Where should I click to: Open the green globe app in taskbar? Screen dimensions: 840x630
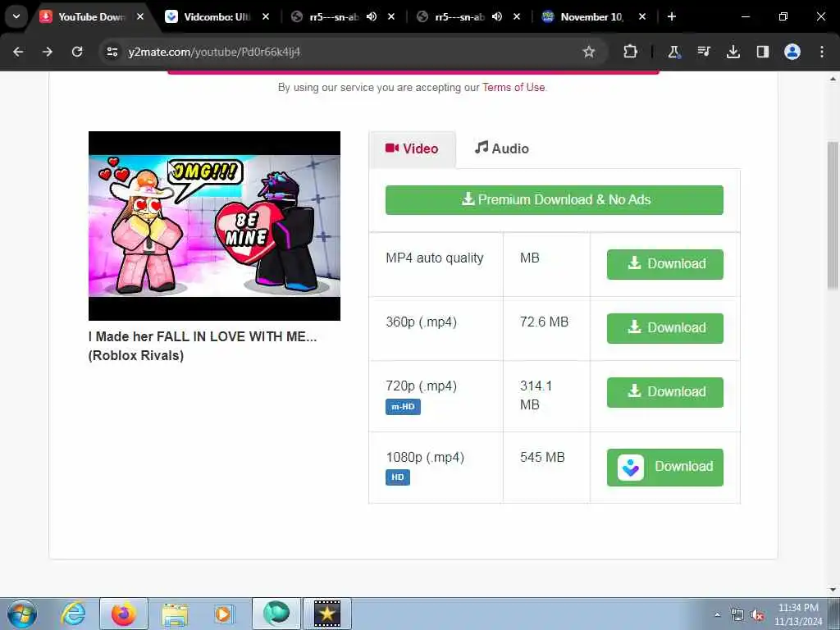coord(276,614)
